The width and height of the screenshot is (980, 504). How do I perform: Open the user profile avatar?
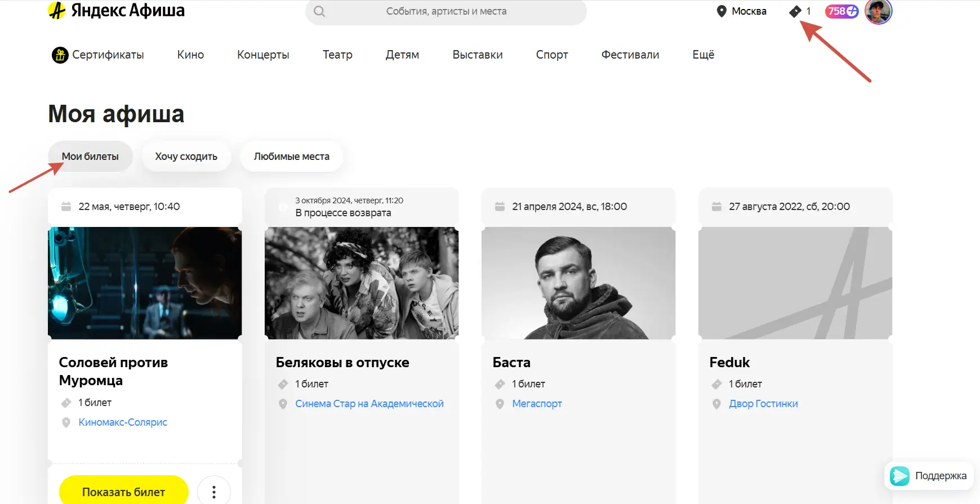(879, 11)
